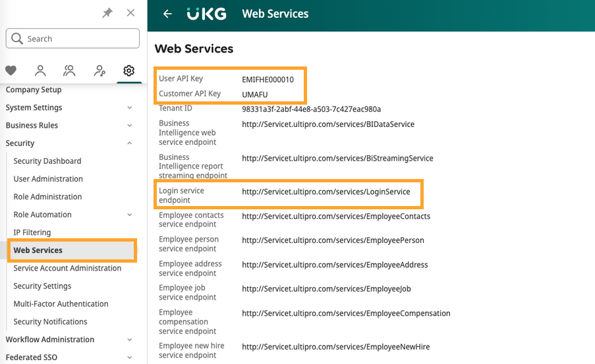The width and height of the screenshot is (595, 364).
Task: Click the Tenant ID label
Action: [x=175, y=109]
